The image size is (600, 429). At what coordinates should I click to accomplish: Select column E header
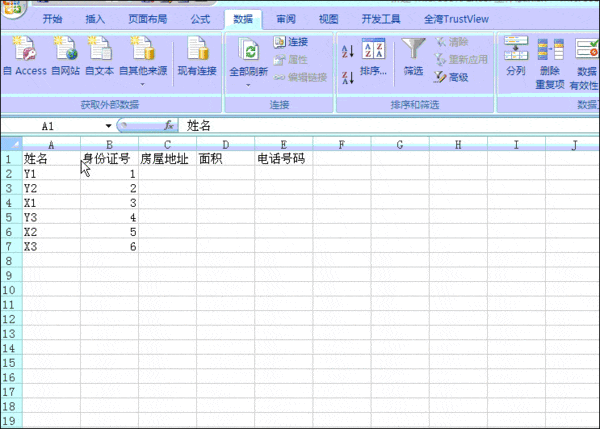click(284, 145)
